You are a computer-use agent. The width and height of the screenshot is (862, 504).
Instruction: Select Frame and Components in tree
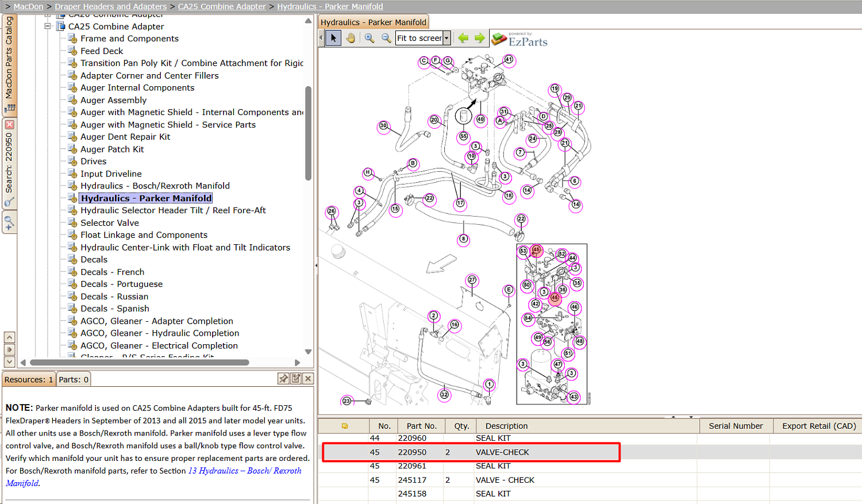129,39
